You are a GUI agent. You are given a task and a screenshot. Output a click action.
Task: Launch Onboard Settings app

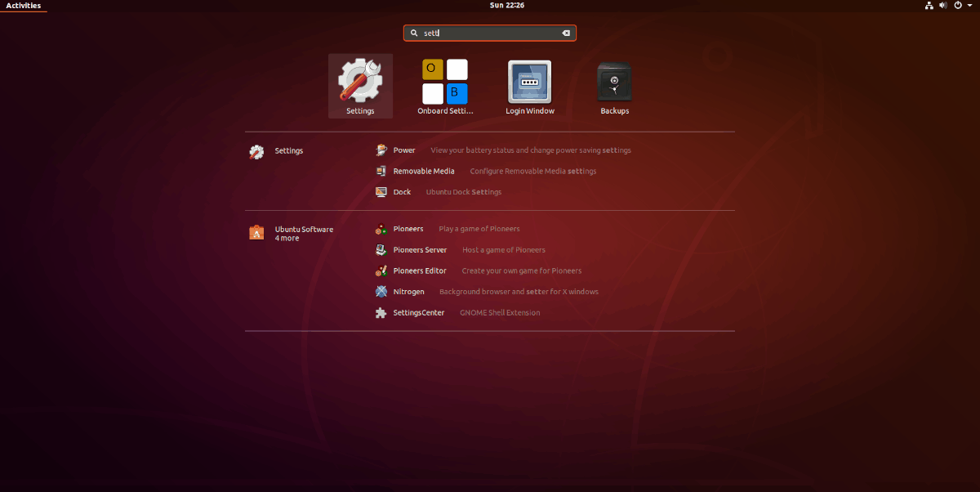[x=445, y=87]
